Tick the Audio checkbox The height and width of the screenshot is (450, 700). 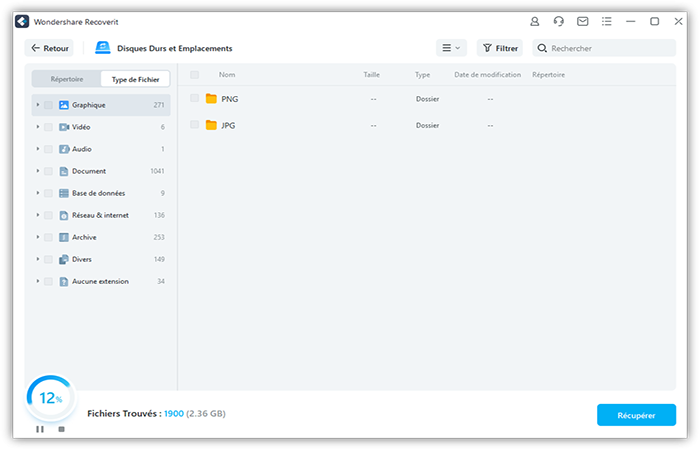48,149
